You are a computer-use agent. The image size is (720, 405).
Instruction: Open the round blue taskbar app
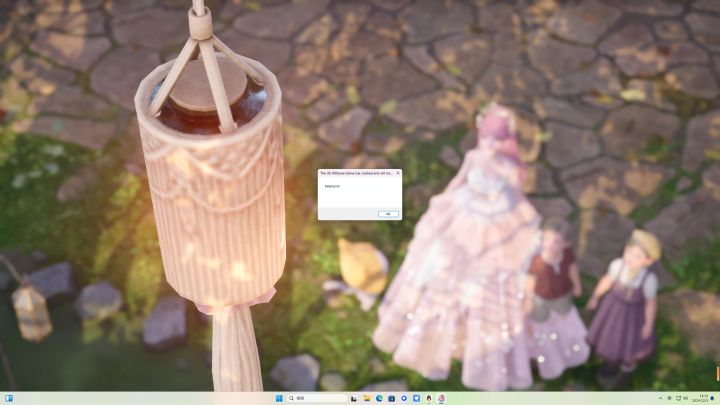404,398
